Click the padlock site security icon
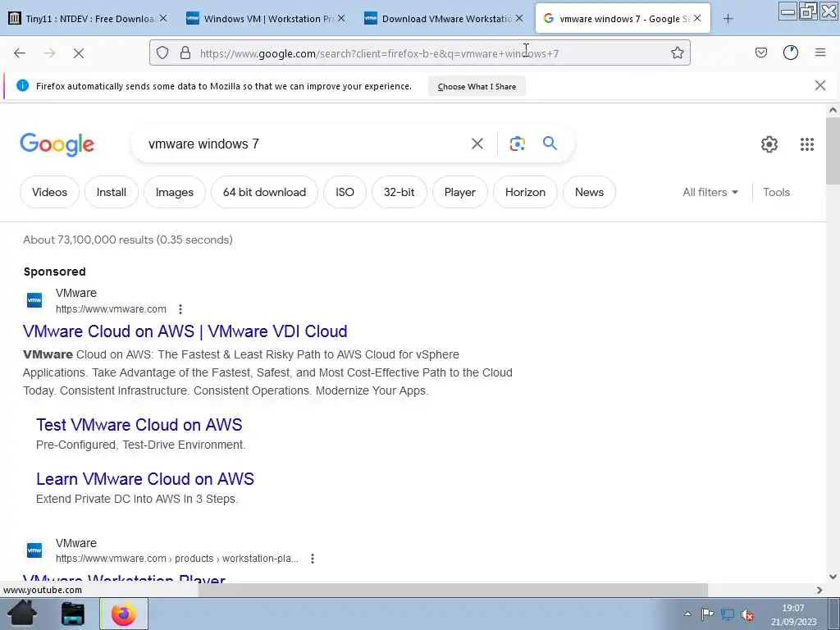840x630 pixels. [x=185, y=52]
